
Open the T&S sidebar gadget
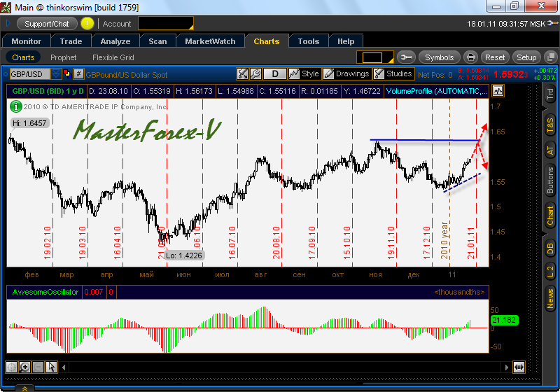[550, 125]
